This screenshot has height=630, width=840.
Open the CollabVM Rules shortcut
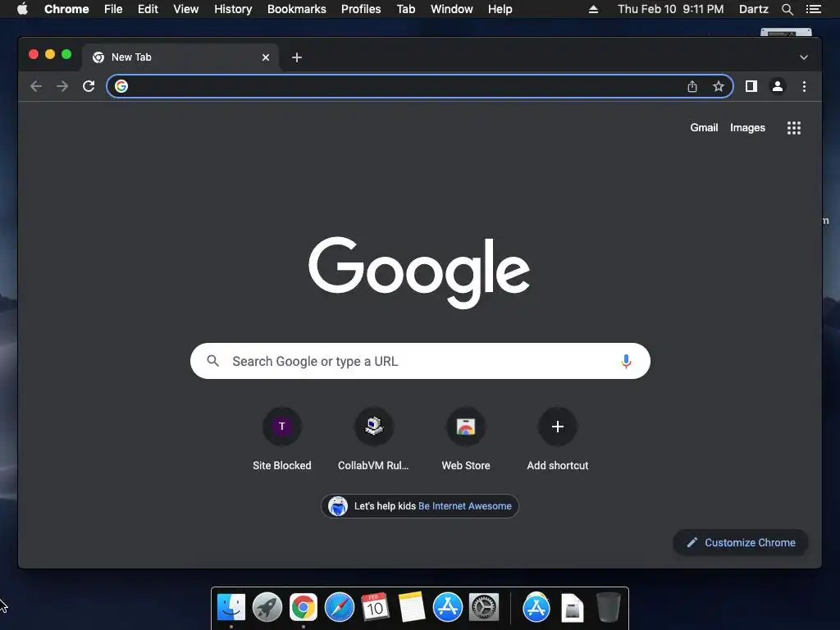373,441
